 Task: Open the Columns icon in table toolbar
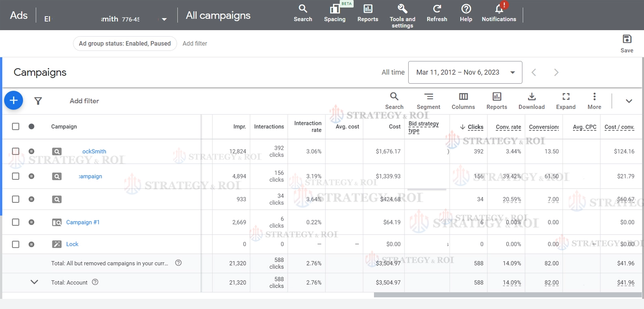tap(463, 97)
